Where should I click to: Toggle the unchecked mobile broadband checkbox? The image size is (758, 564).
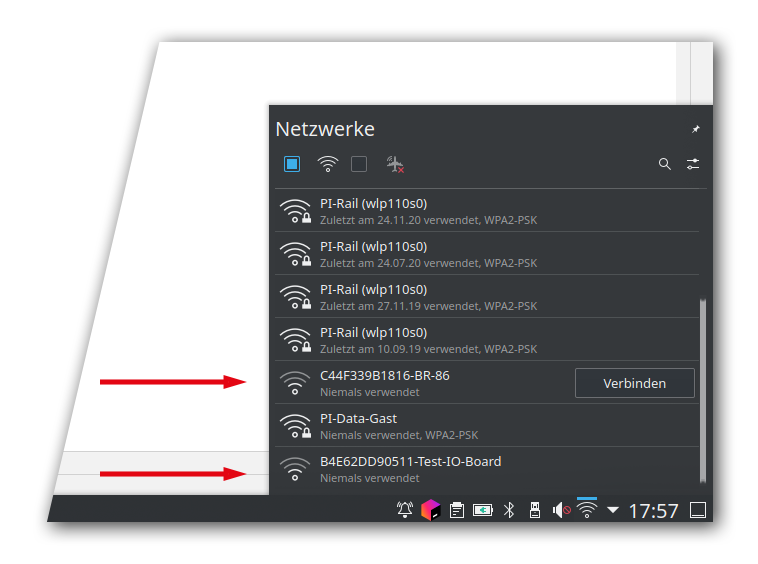coord(359,164)
